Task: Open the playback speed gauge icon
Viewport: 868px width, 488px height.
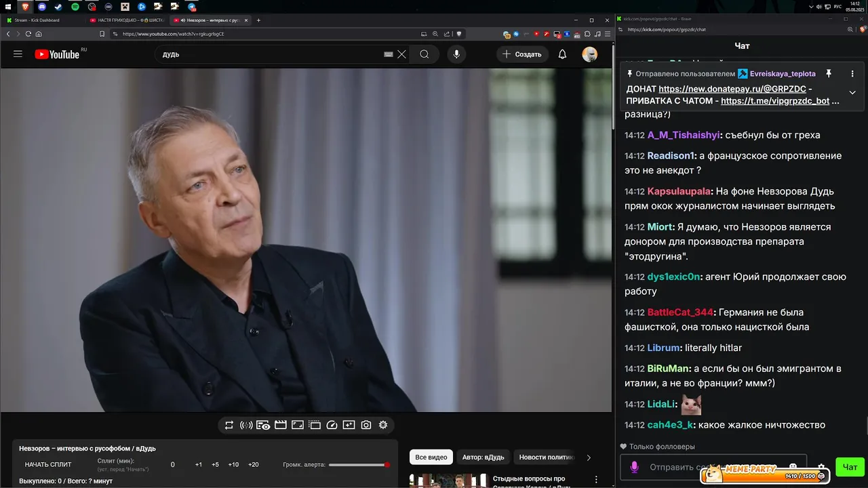Action: point(332,425)
